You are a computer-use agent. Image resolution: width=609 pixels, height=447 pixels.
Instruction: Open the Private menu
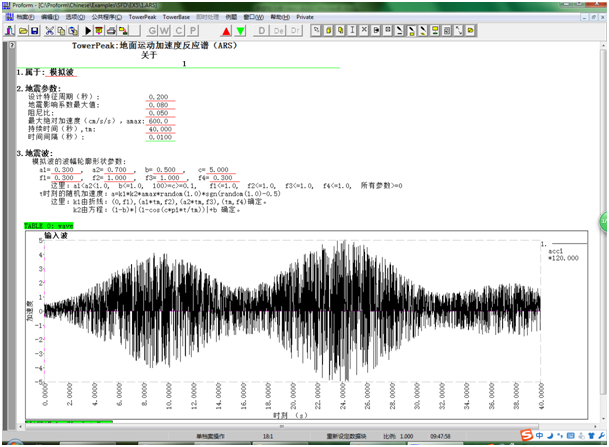click(305, 17)
